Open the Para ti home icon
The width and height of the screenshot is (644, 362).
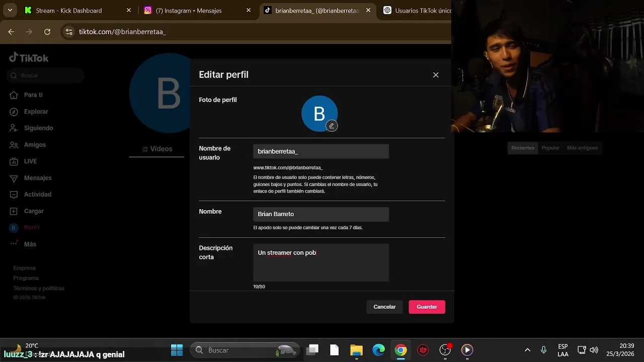click(14, 95)
